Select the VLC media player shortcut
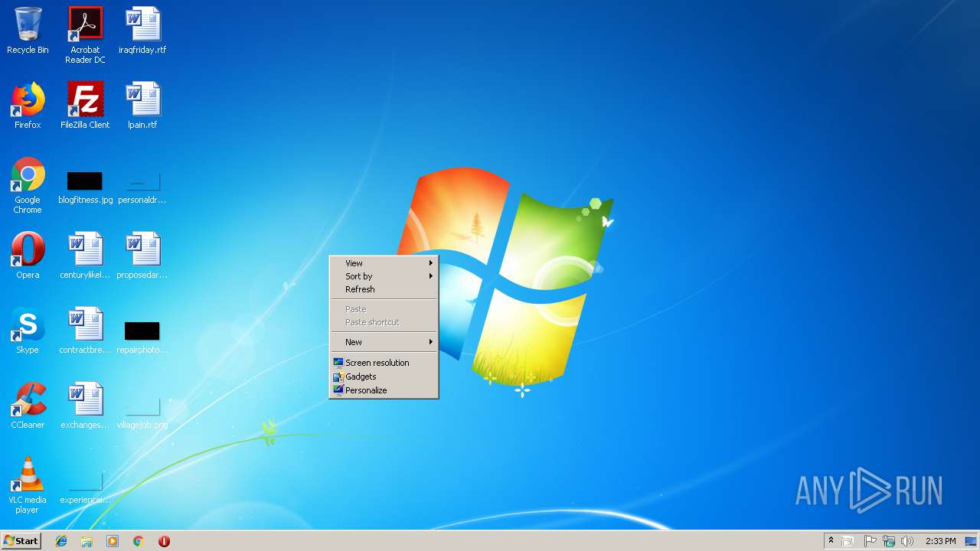 (28, 485)
